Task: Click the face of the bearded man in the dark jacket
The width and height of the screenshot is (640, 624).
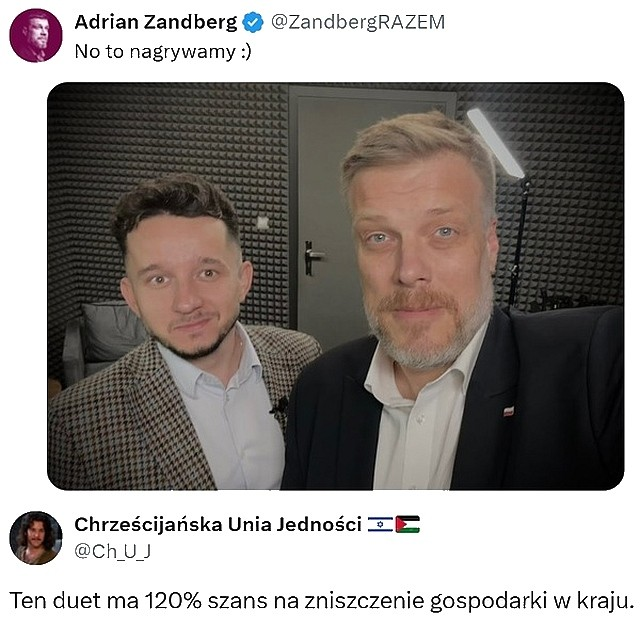Action: [419, 261]
